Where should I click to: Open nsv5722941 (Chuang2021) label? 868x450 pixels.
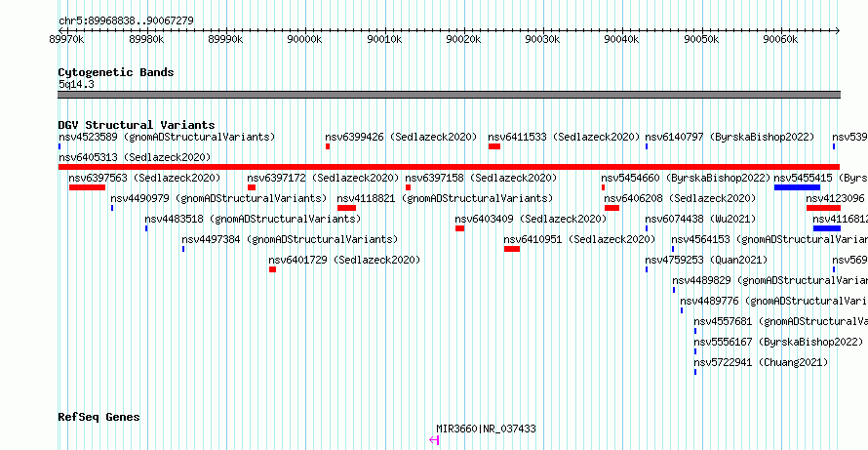click(761, 362)
